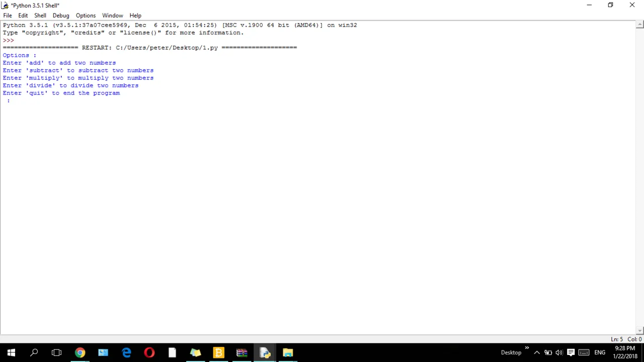Open battery power status icon
Image resolution: width=644 pixels, height=362 pixels.
(x=548, y=352)
